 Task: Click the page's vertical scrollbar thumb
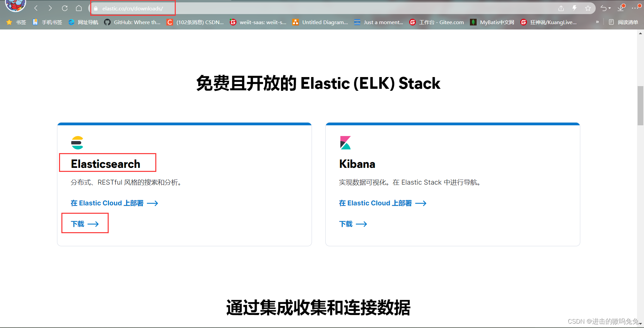(x=640, y=106)
